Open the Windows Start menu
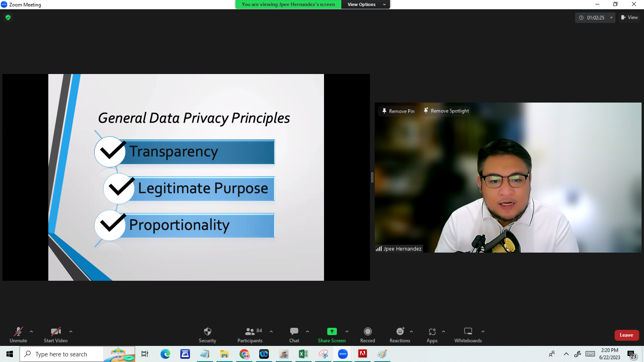 click(10, 354)
